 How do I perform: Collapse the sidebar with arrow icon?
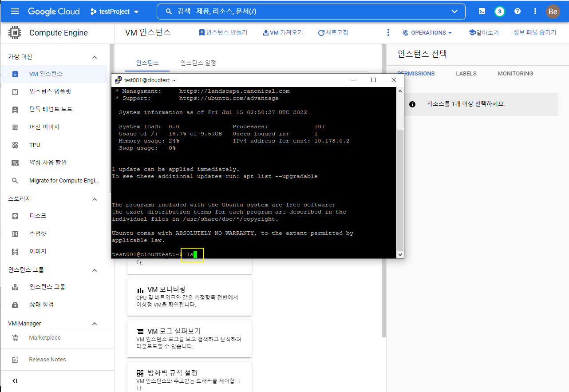[x=15, y=381]
